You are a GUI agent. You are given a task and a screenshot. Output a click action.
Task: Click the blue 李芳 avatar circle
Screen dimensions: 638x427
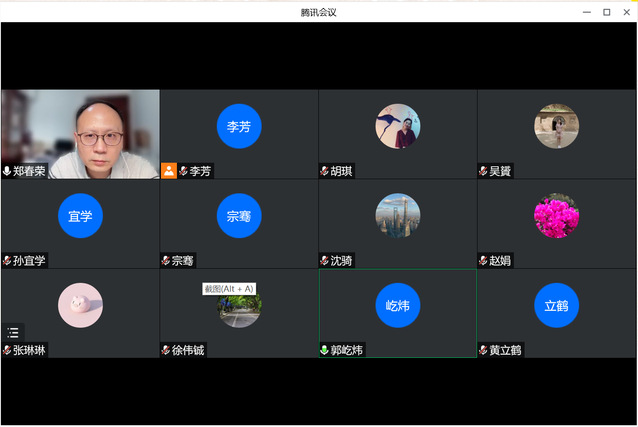[x=239, y=126]
